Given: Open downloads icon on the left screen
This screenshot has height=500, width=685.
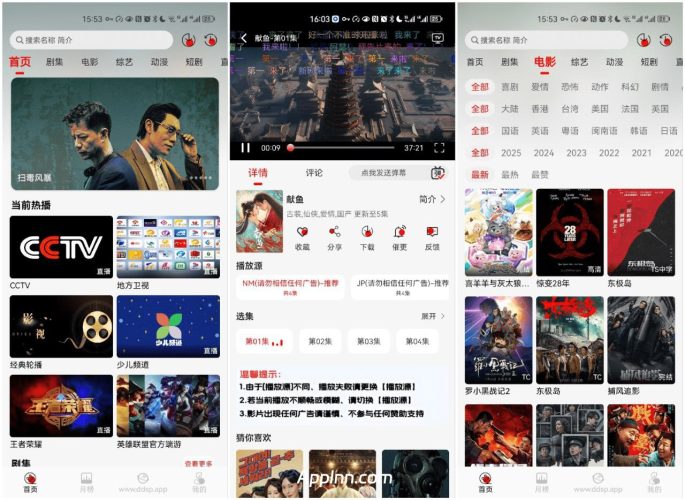Looking at the screenshot, I should 189,40.
